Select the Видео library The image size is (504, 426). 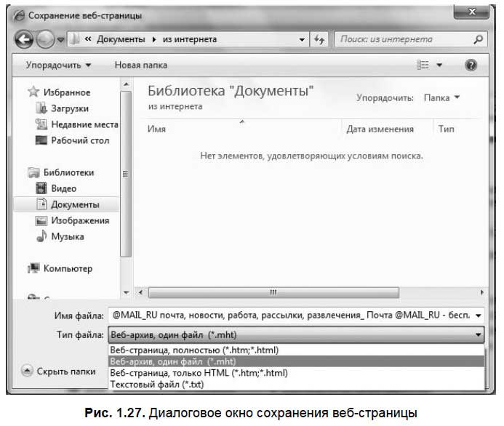(x=63, y=188)
